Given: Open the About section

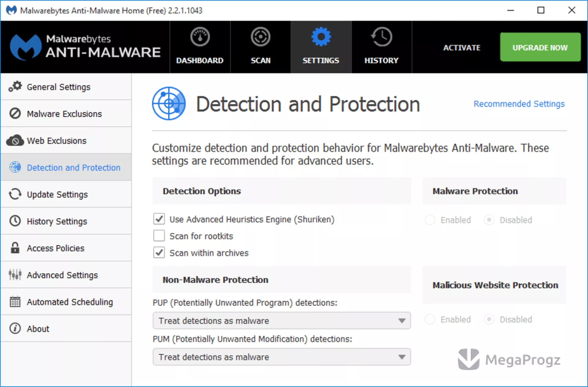Looking at the screenshot, I should click(x=66, y=329).
